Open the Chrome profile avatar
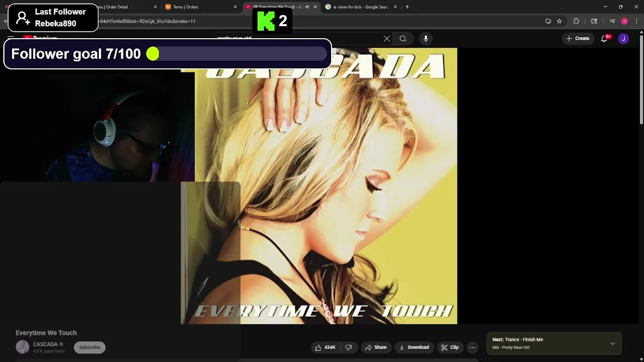Screen dimensions: 644x362 624,21
